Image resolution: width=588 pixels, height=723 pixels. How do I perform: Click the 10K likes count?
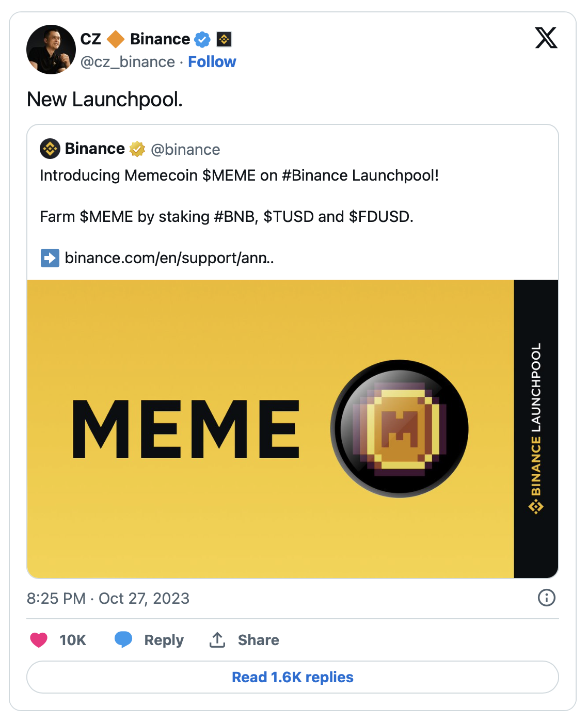[72, 640]
